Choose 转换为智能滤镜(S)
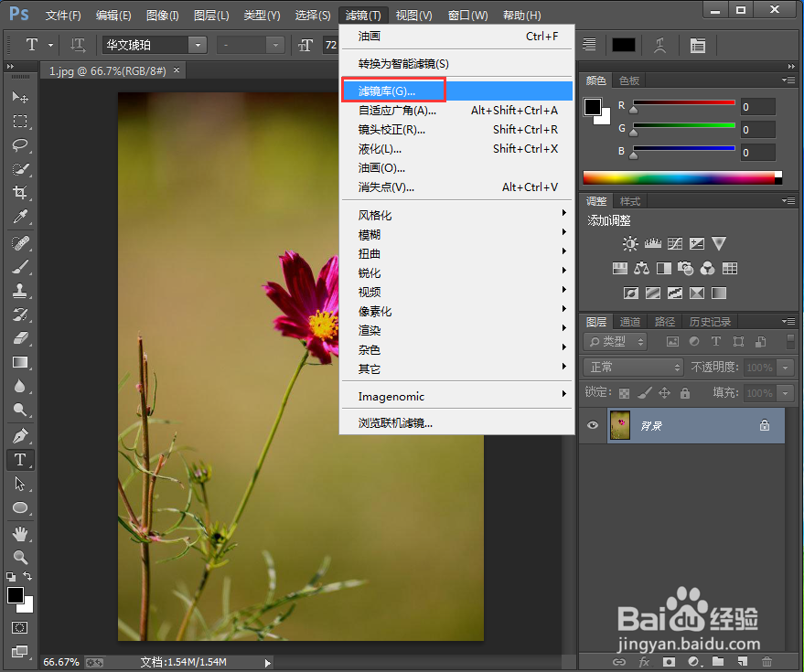This screenshot has width=804, height=672. click(x=456, y=64)
